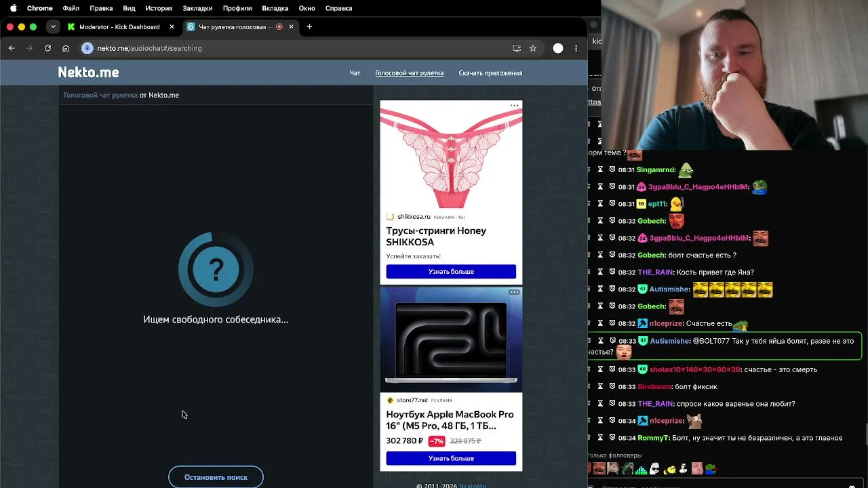Screen dimensions: 868x488
Task: Open the shikkosa.ru advertiser link
Action: (x=414, y=217)
